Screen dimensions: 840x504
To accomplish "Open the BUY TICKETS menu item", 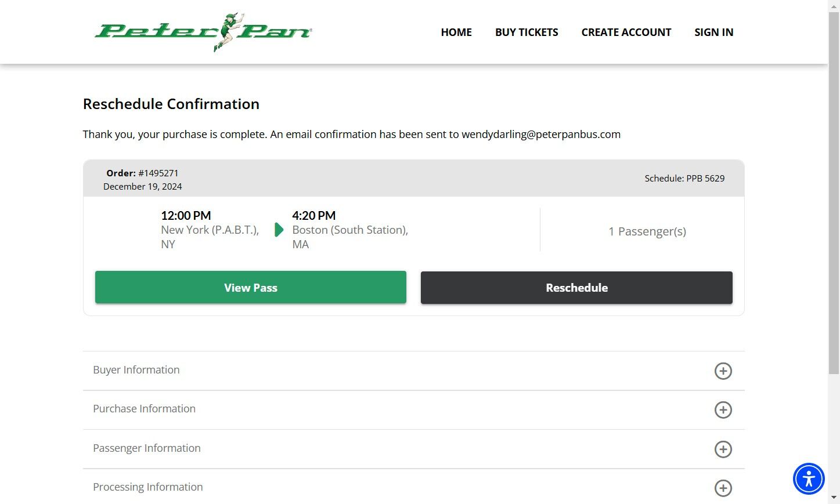I will coord(527,32).
